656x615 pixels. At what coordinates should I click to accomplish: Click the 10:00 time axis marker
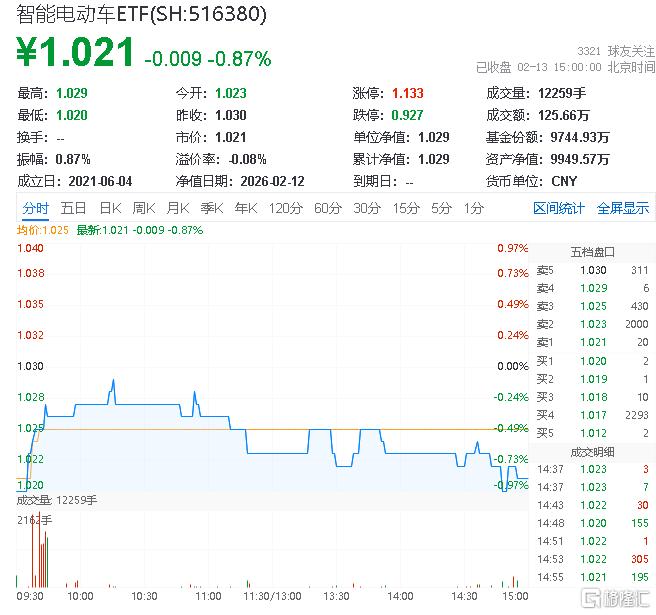(80, 596)
